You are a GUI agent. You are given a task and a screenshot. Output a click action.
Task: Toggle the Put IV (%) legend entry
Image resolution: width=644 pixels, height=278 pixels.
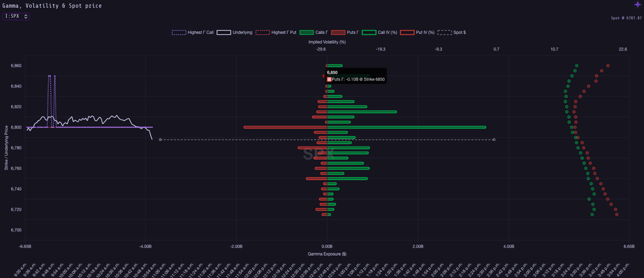coord(418,33)
